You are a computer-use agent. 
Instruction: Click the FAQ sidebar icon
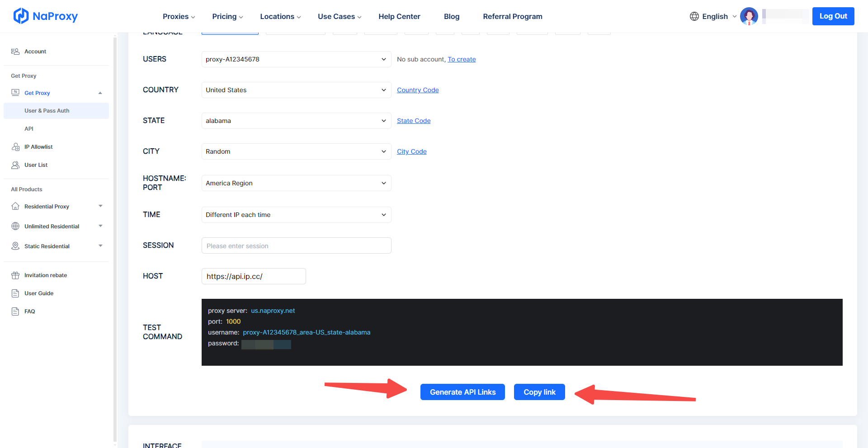(15, 311)
